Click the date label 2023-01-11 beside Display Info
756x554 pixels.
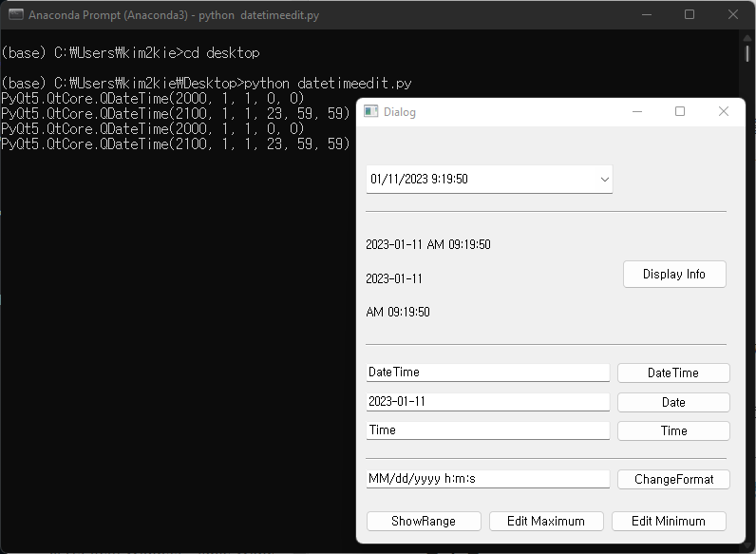point(394,279)
